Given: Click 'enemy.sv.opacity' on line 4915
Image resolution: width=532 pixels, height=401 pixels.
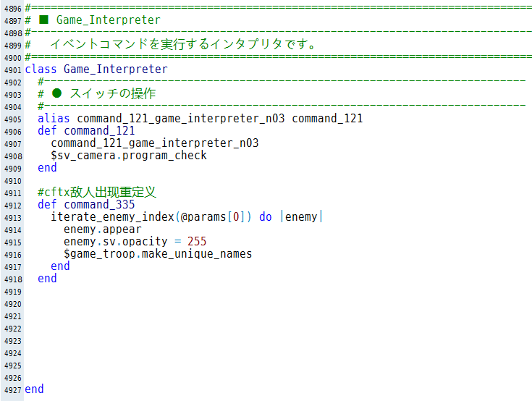Looking at the screenshot, I should pos(116,242).
